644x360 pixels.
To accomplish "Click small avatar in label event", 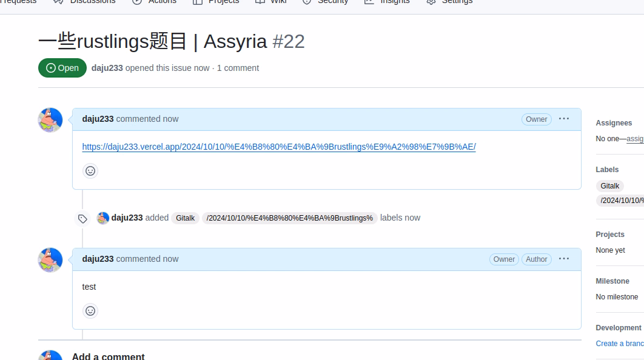I will click(102, 218).
